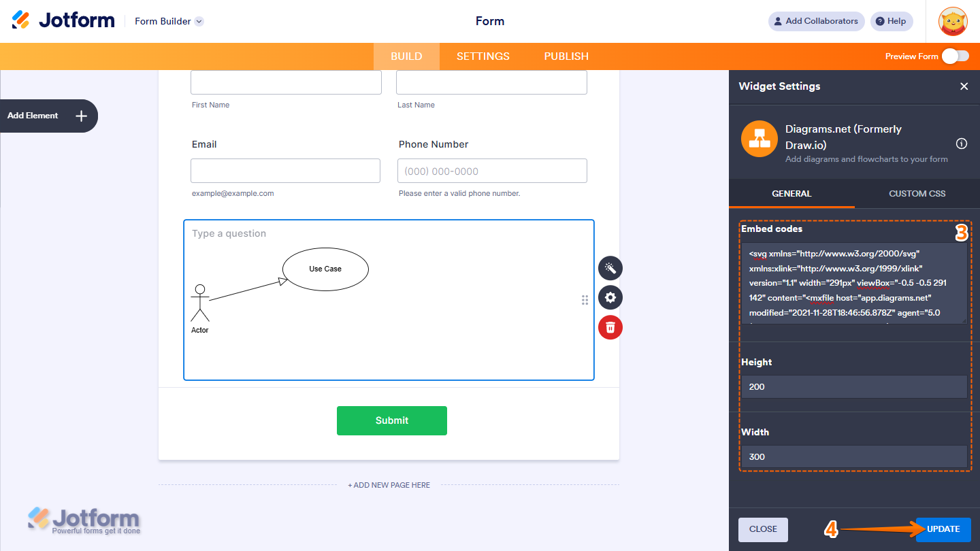Viewport: 980px width, 551px height.
Task: Open the Form Builder dropdown
Action: pos(169,21)
